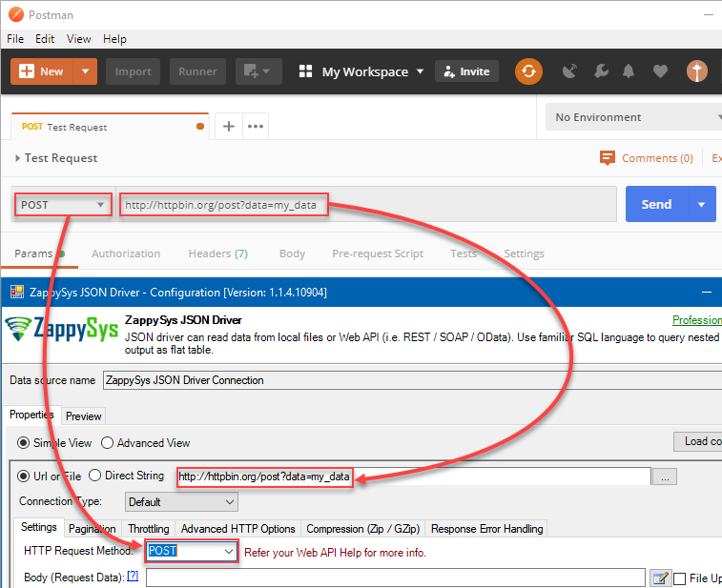Click the Postman request URL field
Viewport: 722px width, 588px height.
(x=458, y=205)
